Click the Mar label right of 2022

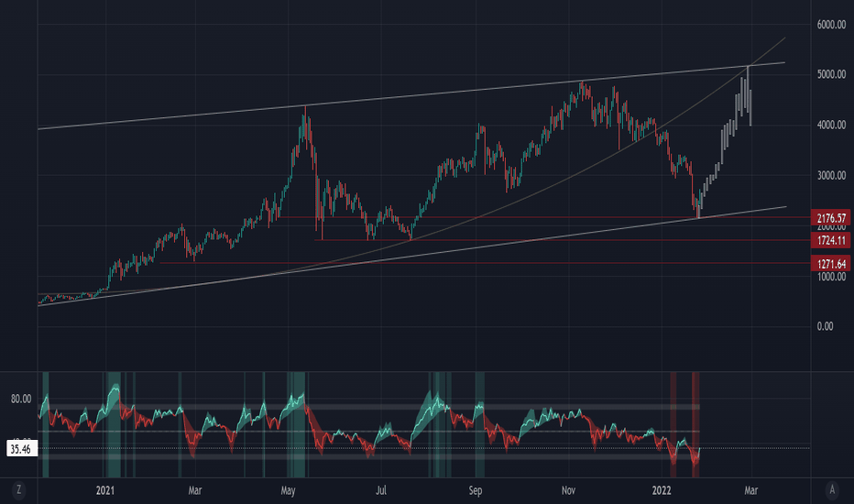pyautogui.click(x=751, y=490)
